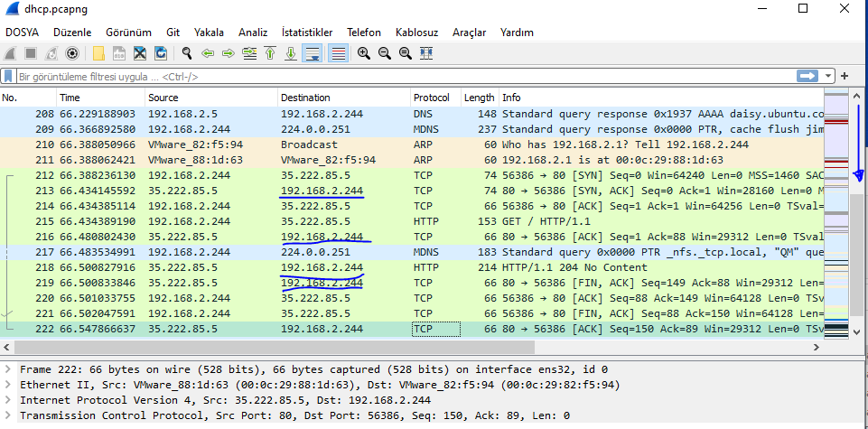This screenshot has height=429, width=868.
Task: Open the Analiz menu
Action: click(253, 33)
